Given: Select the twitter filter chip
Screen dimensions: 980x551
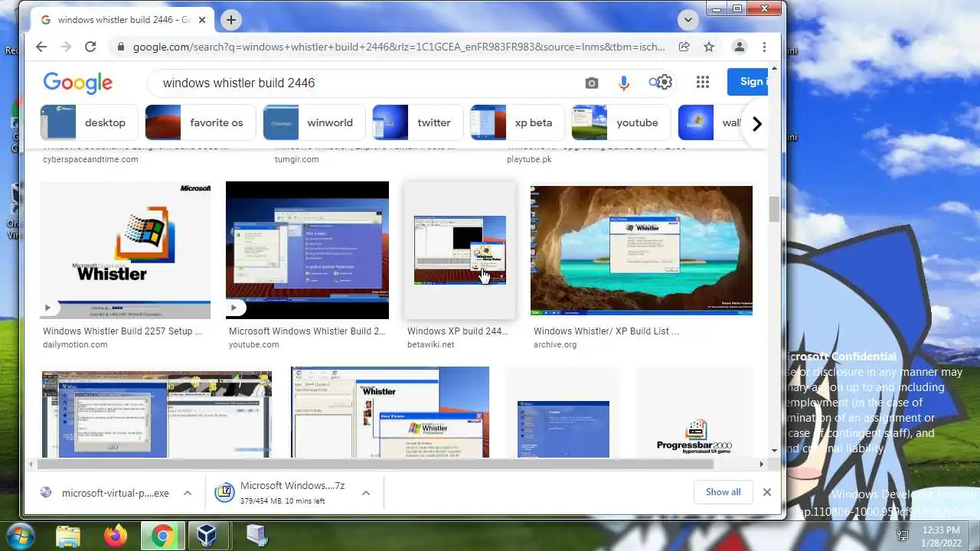Looking at the screenshot, I should pos(417,122).
